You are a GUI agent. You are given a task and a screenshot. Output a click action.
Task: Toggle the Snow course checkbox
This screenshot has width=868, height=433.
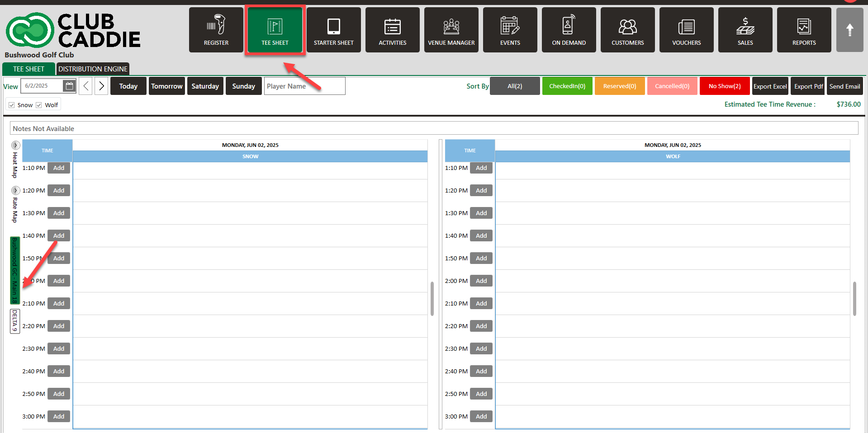[12, 105]
